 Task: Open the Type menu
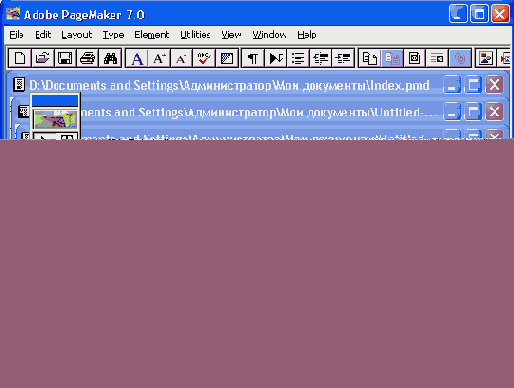pos(113,35)
